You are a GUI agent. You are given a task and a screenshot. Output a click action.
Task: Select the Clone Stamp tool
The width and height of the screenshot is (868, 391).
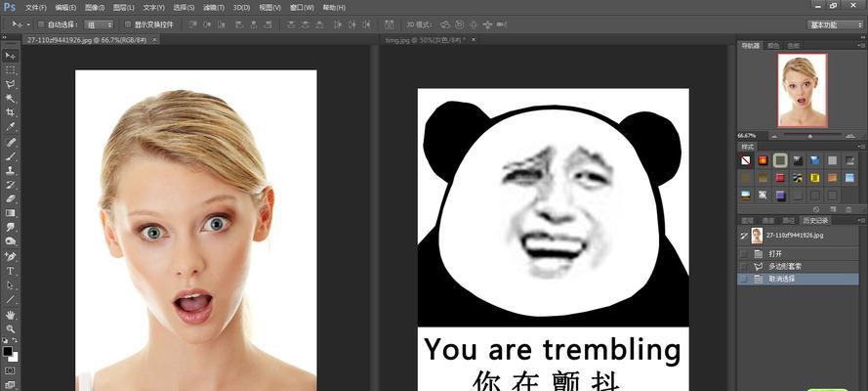(10, 171)
